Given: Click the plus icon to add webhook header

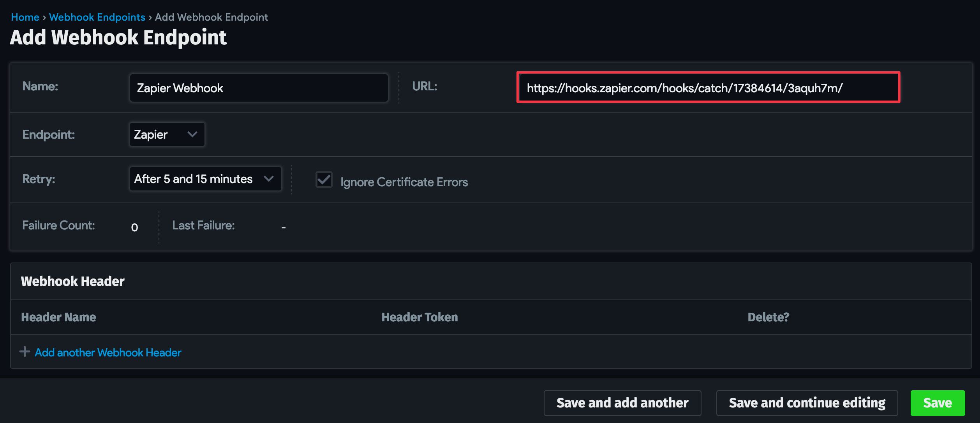Looking at the screenshot, I should 24,352.
